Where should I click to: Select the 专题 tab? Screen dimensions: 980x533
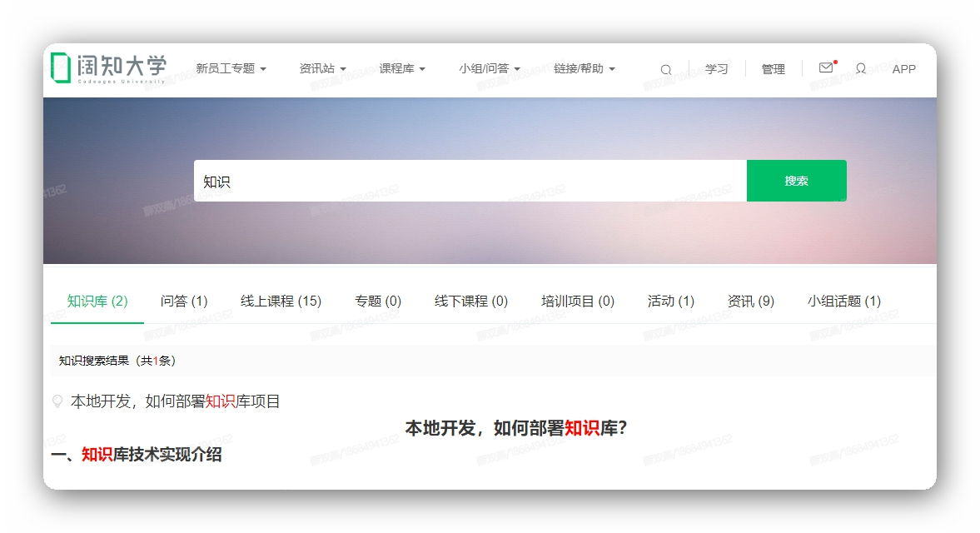click(x=377, y=301)
